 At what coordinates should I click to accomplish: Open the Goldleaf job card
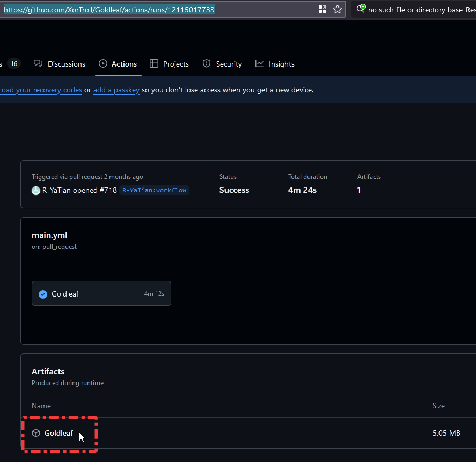[101, 293]
